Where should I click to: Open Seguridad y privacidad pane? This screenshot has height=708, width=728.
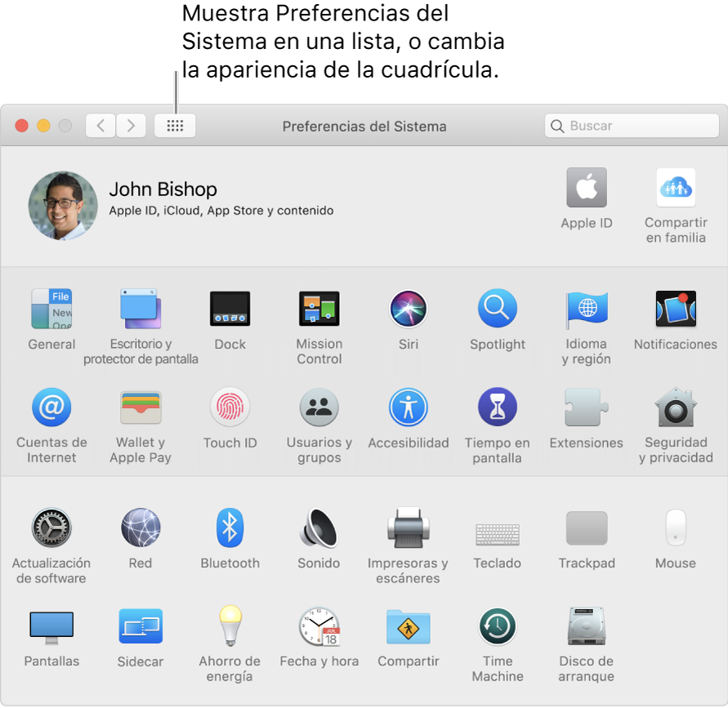tap(676, 407)
